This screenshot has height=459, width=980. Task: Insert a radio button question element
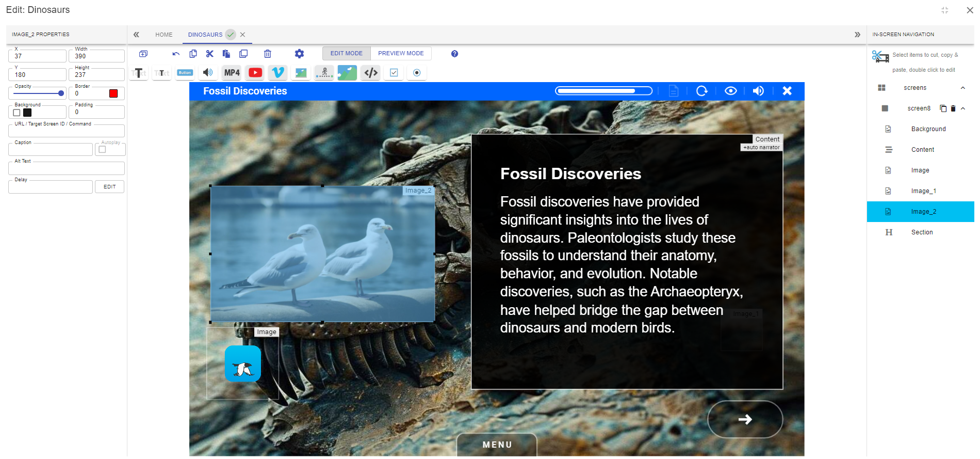tap(417, 73)
